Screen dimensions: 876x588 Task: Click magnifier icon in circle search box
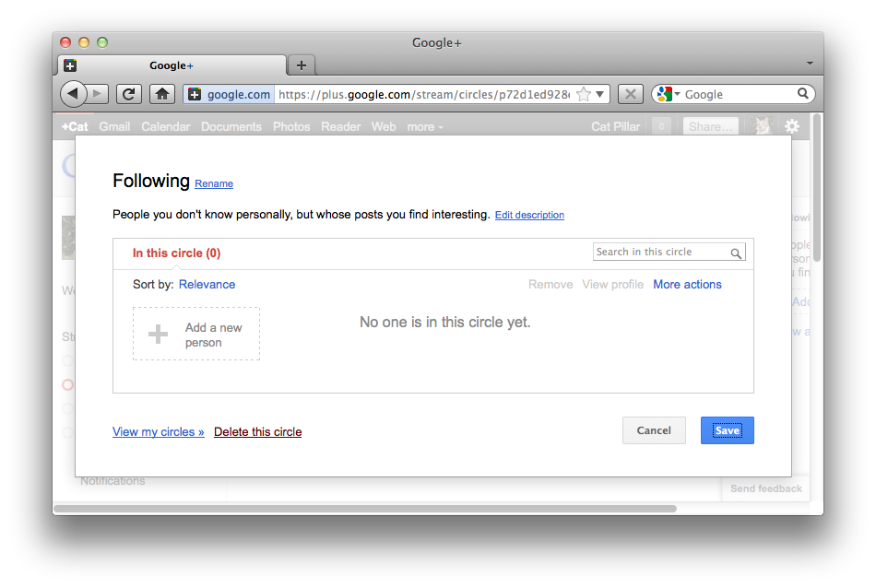pos(736,253)
